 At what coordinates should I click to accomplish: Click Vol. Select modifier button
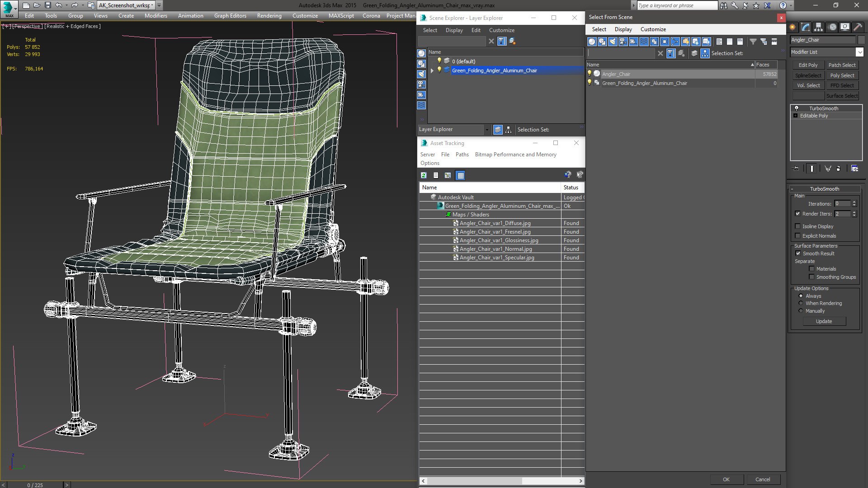808,85
